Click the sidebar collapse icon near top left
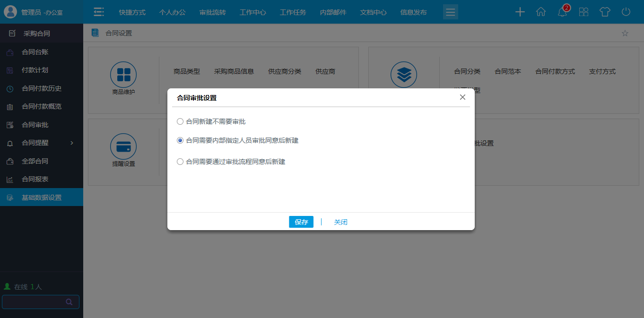The width and height of the screenshot is (644, 318). pyautogui.click(x=98, y=12)
